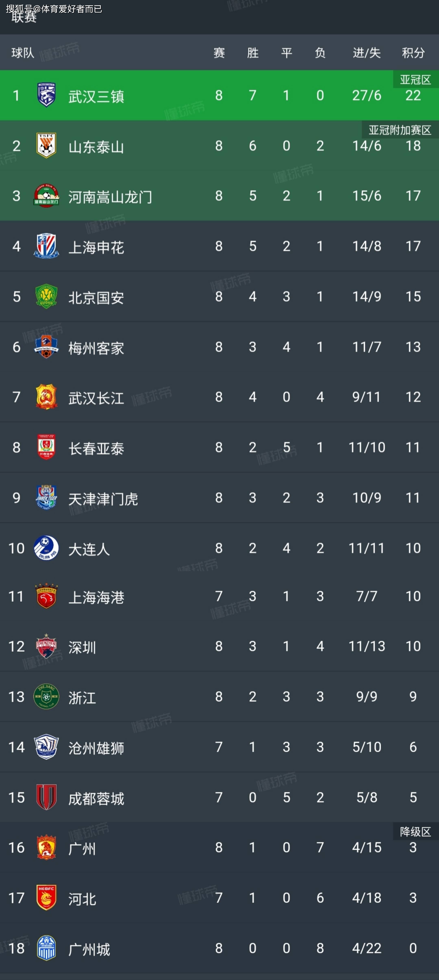Image resolution: width=439 pixels, height=980 pixels.
Task: Select the 浙江 green round logo
Action: pyautogui.click(x=46, y=696)
